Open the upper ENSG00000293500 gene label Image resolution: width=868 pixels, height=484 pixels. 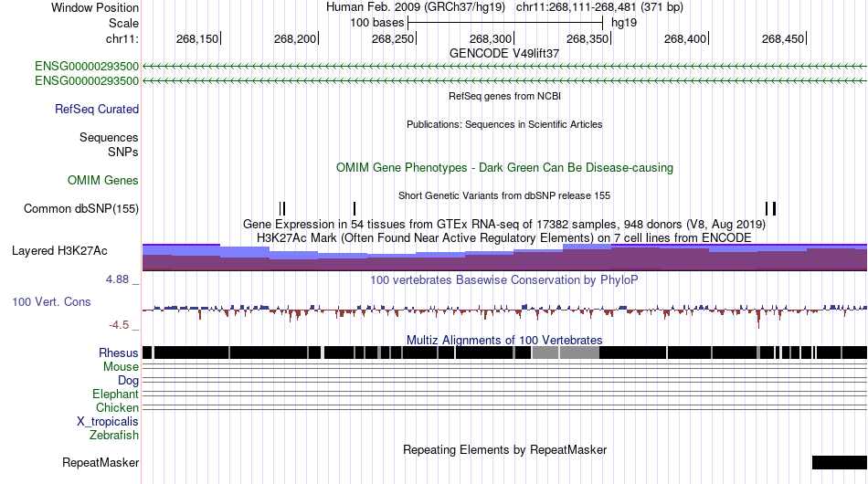point(87,67)
